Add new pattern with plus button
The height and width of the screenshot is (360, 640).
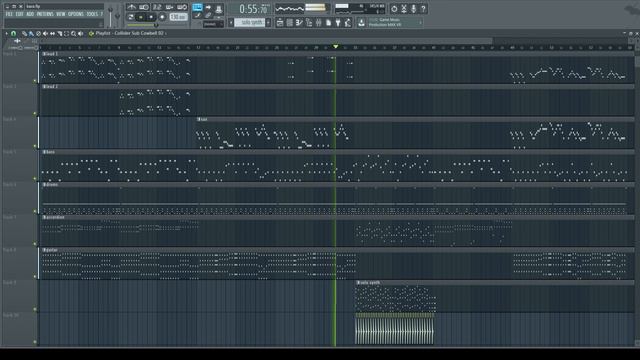pos(268,22)
